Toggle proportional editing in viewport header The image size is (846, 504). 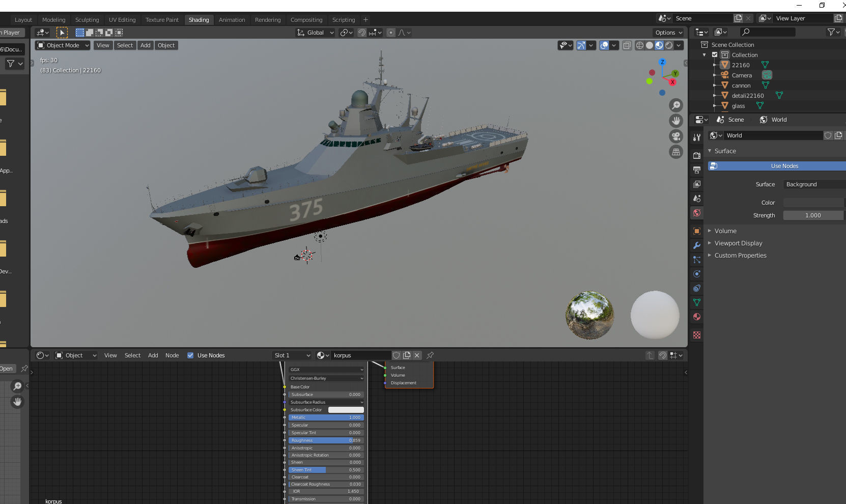coord(391,33)
